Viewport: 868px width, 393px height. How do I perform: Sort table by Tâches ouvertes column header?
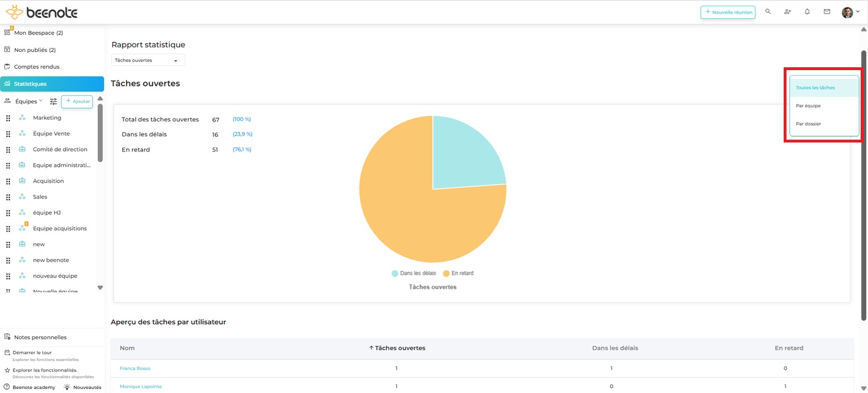[x=397, y=348]
